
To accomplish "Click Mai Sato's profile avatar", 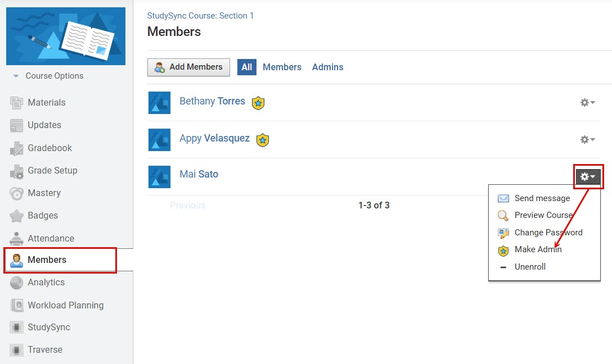I will pyautogui.click(x=159, y=176).
